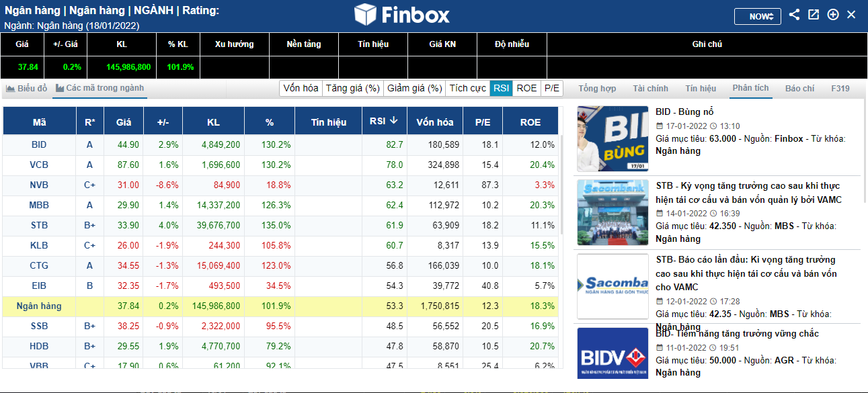Screen dimensions: 868x393
Task: Sort table by Giá column header
Action: tap(124, 122)
